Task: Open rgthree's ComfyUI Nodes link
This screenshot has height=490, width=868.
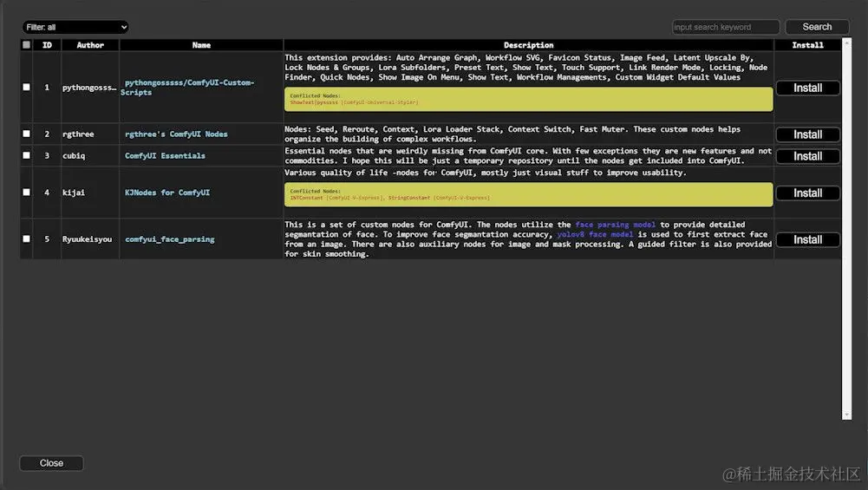Action: coord(176,134)
